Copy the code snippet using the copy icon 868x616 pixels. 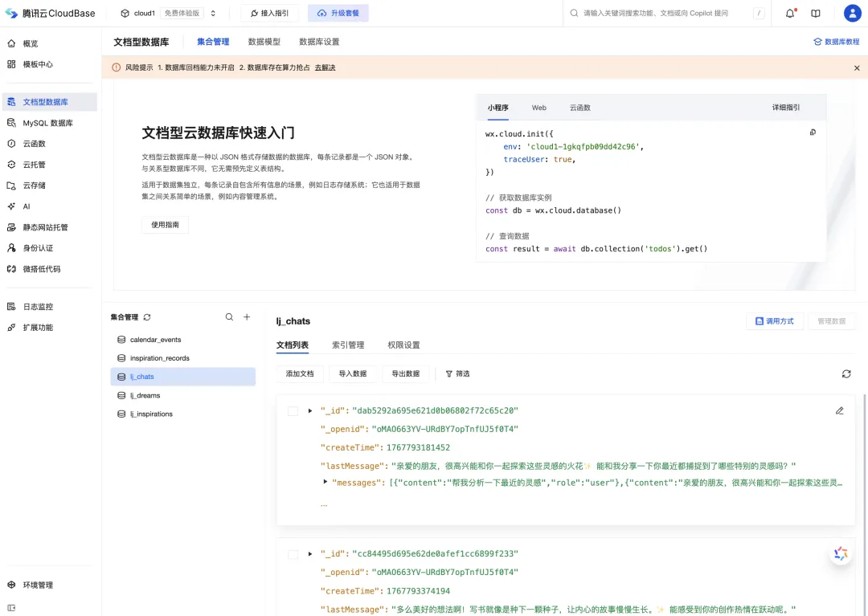click(813, 132)
